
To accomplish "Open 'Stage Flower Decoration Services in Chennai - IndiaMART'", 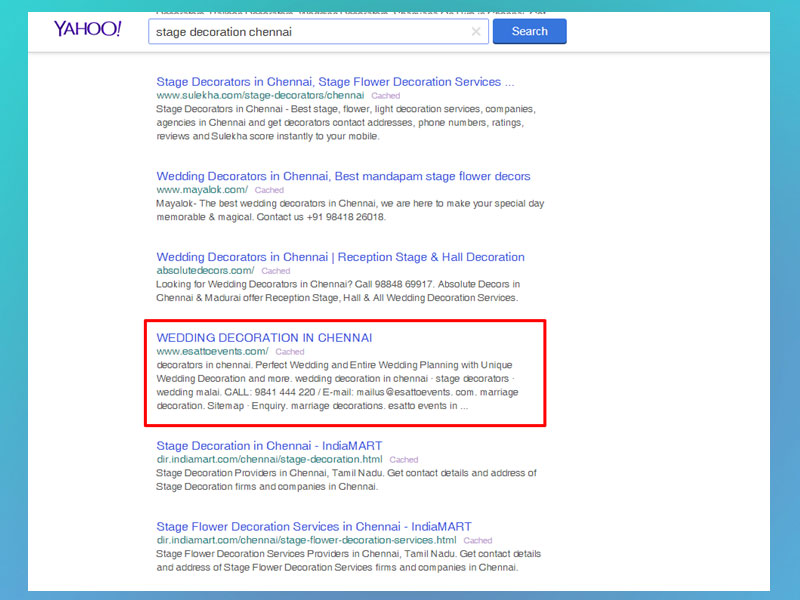I will click(314, 527).
